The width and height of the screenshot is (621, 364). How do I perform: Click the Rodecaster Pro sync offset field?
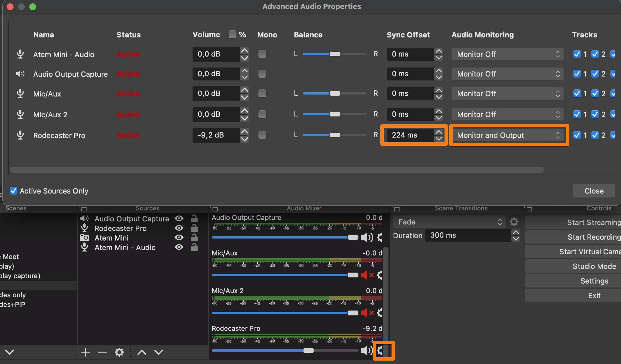point(410,135)
